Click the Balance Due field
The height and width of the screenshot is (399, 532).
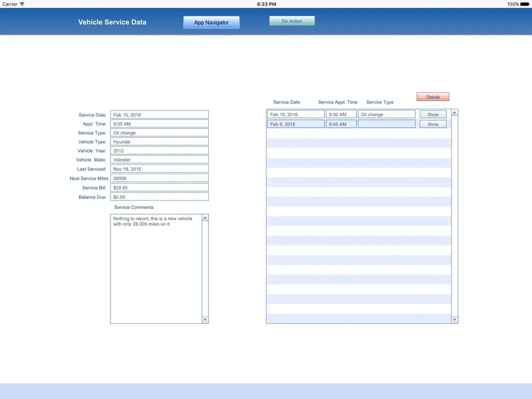tap(159, 197)
